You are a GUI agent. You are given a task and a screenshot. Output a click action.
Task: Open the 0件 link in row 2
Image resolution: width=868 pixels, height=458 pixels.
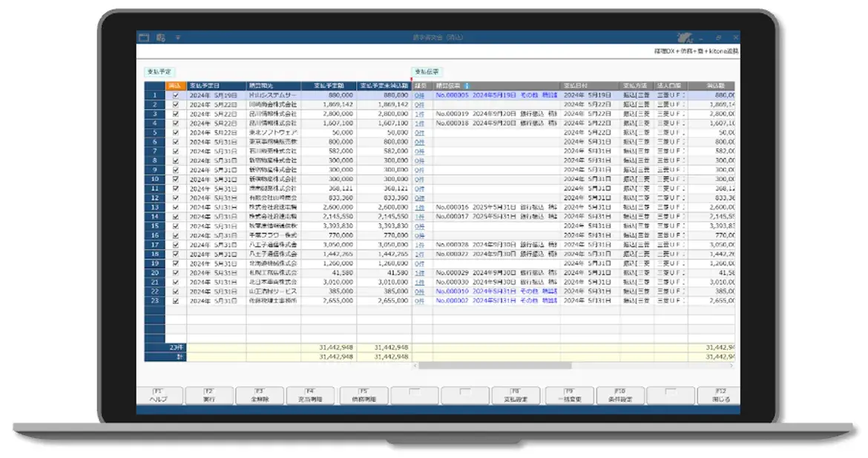point(420,105)
